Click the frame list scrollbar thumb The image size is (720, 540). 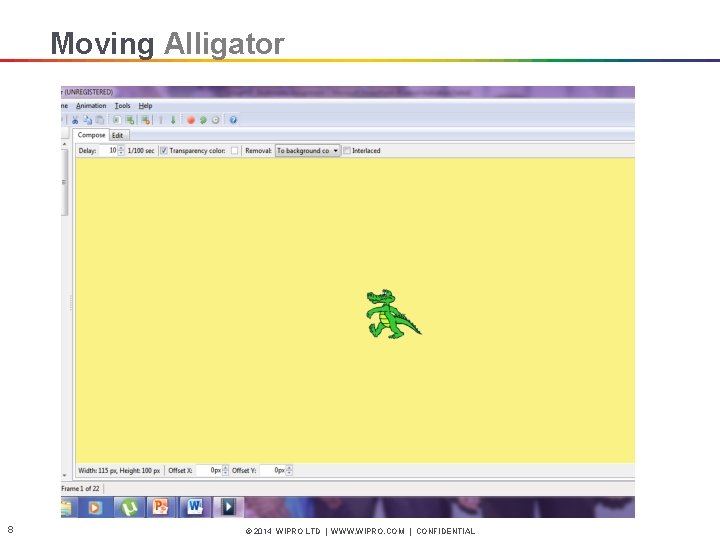point(64,182)
